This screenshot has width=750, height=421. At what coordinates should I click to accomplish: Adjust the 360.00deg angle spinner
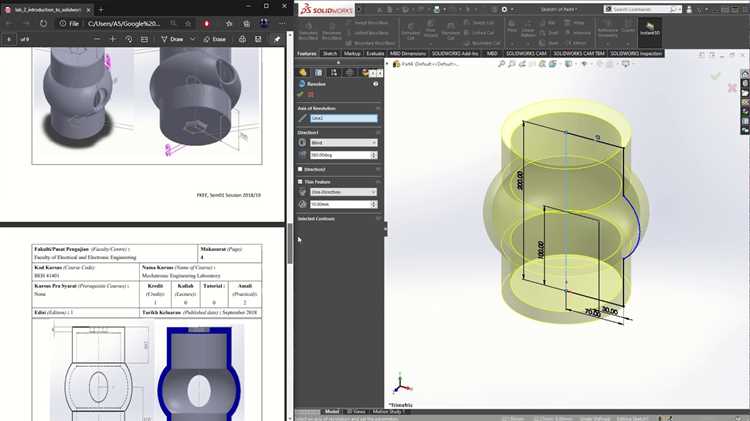pyautogui.click(x=374, y=155)
